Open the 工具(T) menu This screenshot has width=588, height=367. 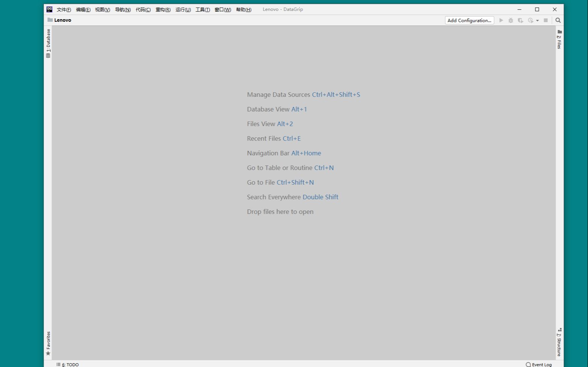203,10
